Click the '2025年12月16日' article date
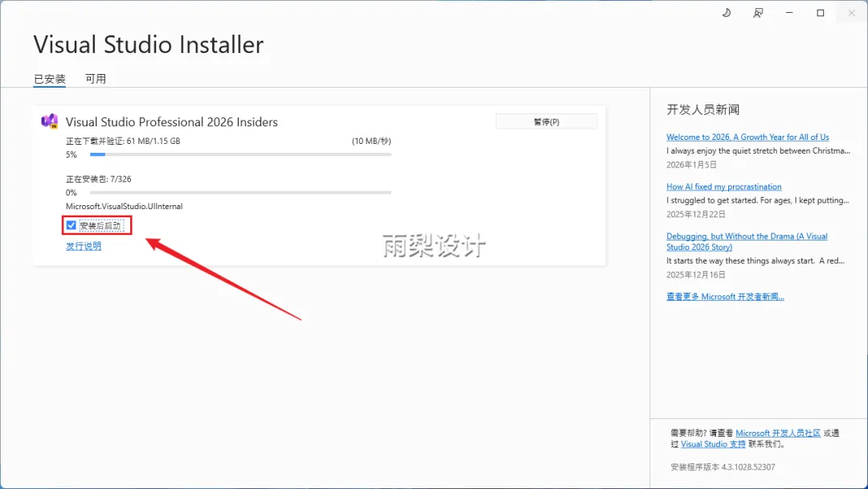 click(696, 275)
